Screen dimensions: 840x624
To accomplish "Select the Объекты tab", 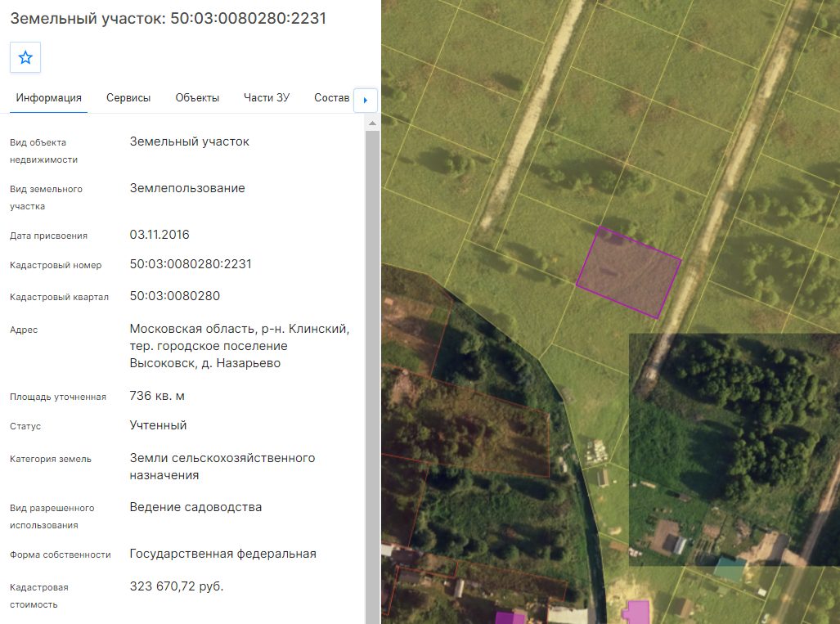I will click(197, 98).
